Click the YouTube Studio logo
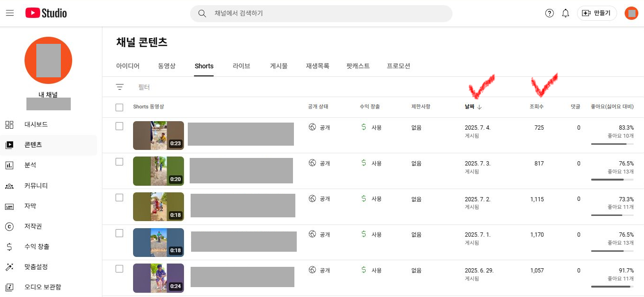The width and height of the screenshot is (644, 297). 46,13
